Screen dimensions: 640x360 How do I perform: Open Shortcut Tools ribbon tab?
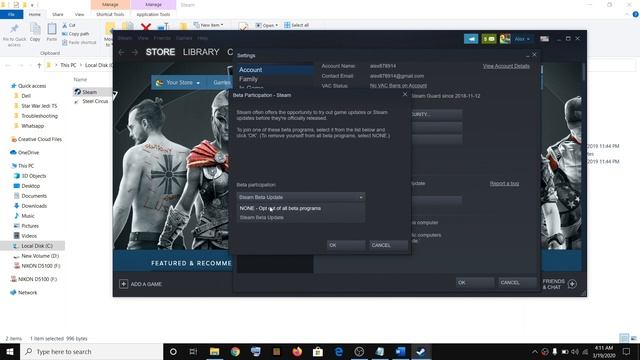pos(110,14)
